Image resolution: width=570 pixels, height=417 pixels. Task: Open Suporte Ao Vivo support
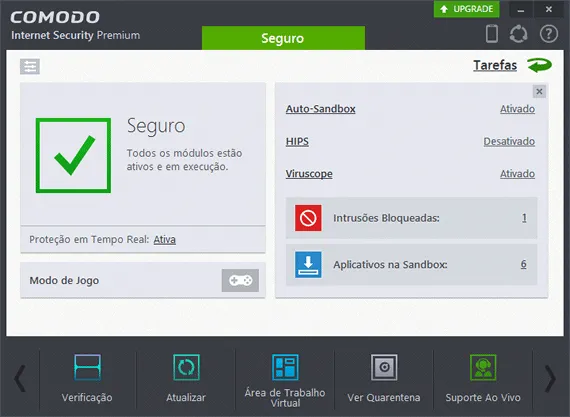pyautogui.click(x=483, y=378)
